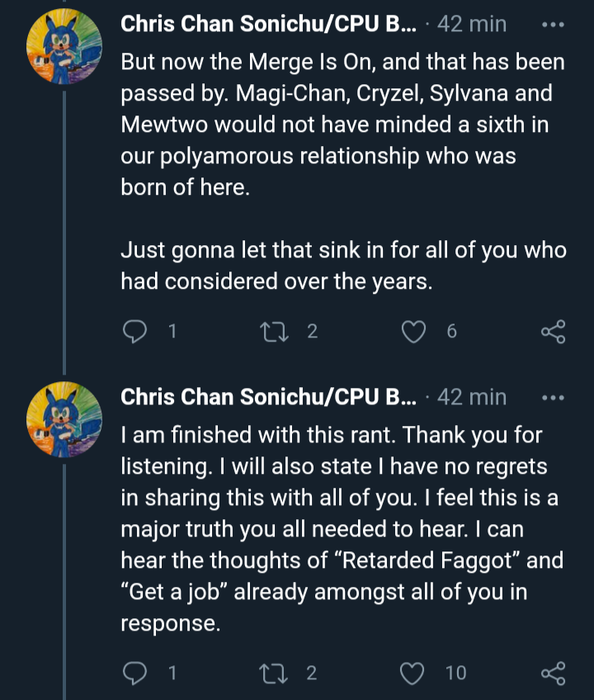The height and width of the screenshot is (700, 594).
Task: Open more options on the second tweet
Action: click(x=553, y=397)
